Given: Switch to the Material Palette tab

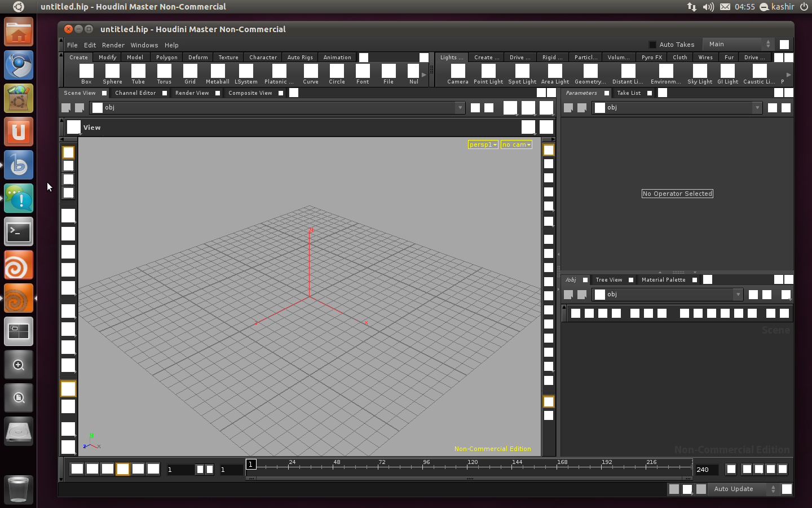Looking at the screenshot, I should [664, 280].
